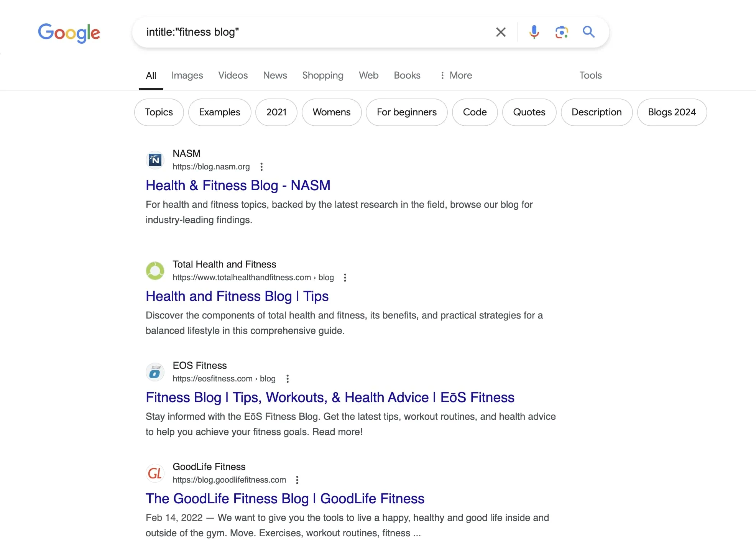Switch to the Images tab
Viewport: 756px width, 552px height.
click(187, 76)
